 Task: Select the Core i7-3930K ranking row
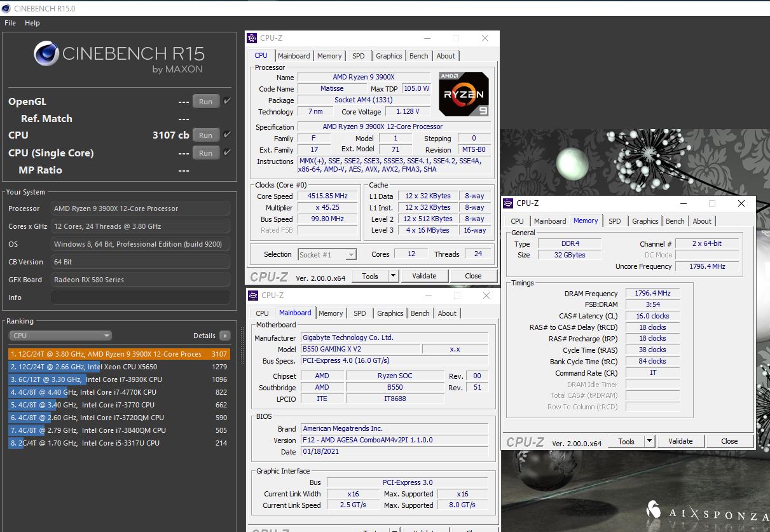[119, 379]
